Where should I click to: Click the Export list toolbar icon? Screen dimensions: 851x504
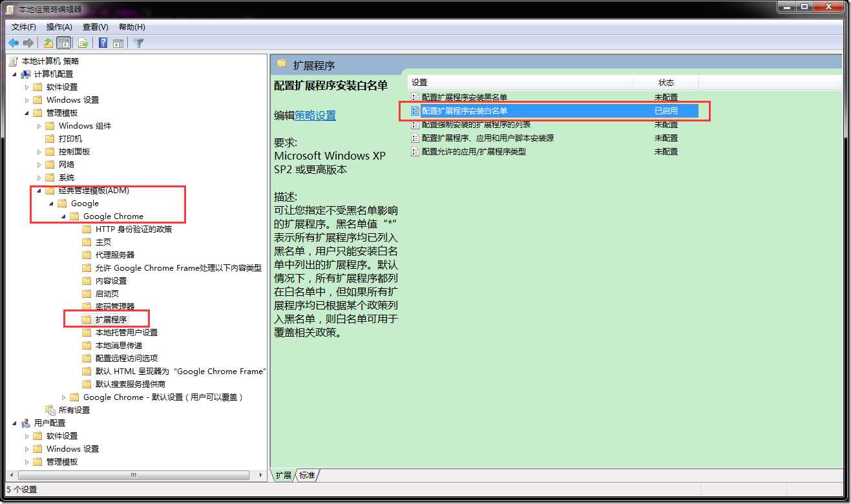point(83,43)
